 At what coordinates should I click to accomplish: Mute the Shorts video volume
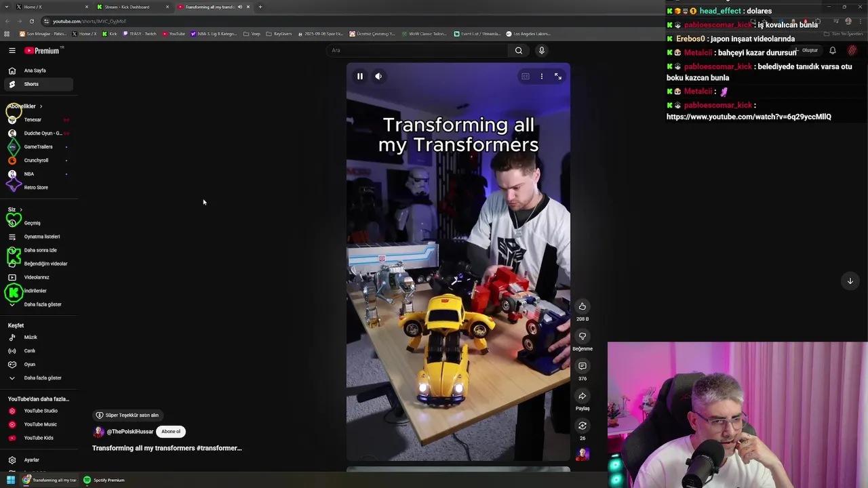tap(378, 77)
